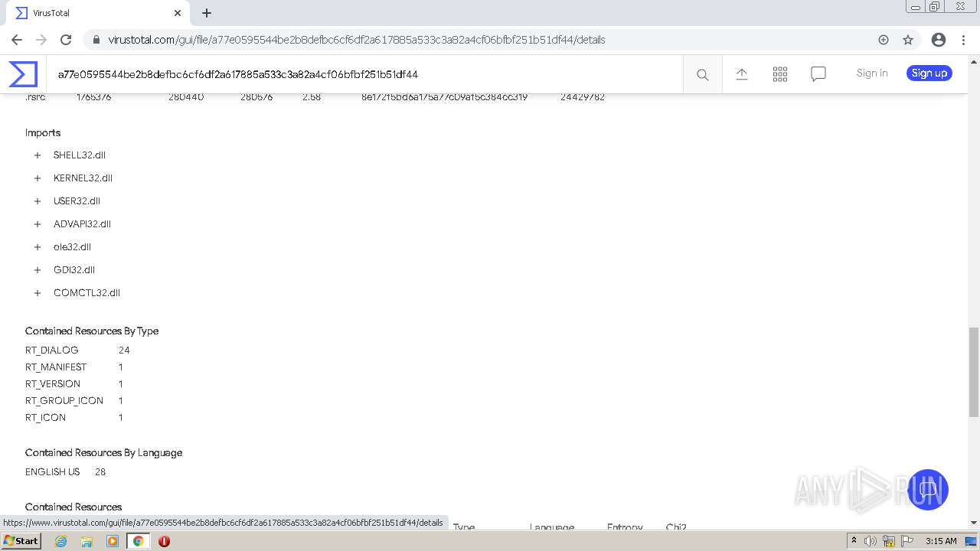This screenshot has height=551, width=980.
Task: Click the RT_MANIFEST resource type
Action: (56, 367)
